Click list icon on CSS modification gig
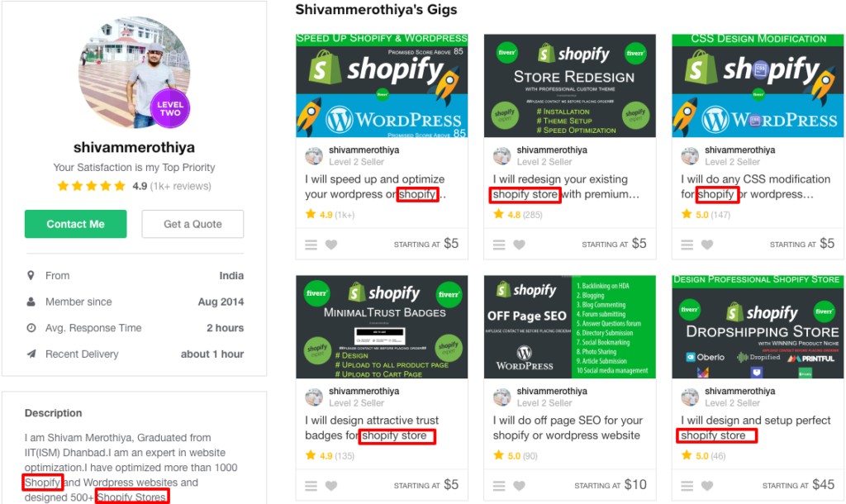This screenshot has height=504, width=846. pos(687,245)
